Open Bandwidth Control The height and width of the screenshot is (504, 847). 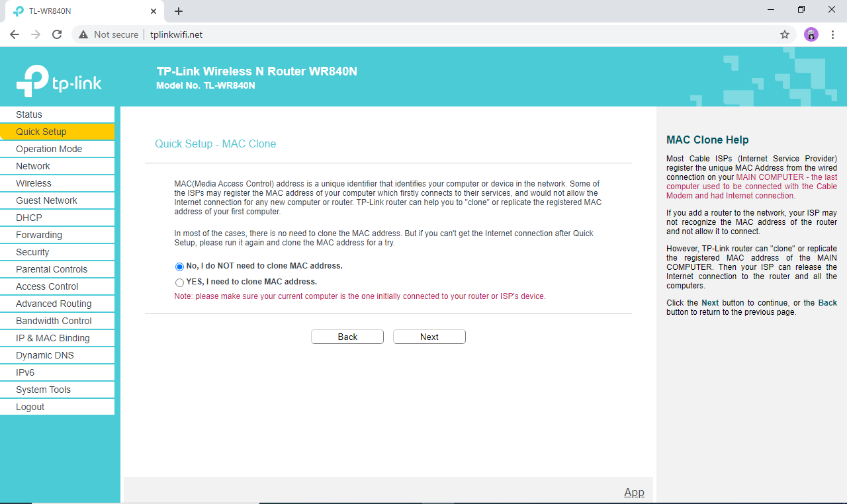(58, 321)
